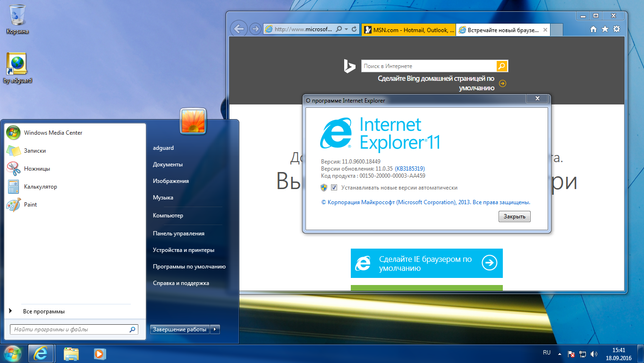Screen dimensions: 644x363
Task: Open the address bar dropdown arrow
Action: (x=347, y=29)
